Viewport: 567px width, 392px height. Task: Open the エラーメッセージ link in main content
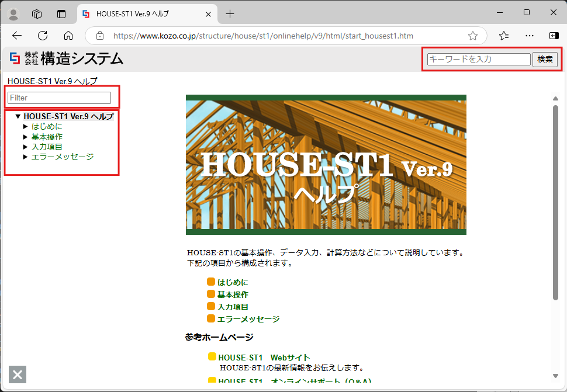click(248, 319)
